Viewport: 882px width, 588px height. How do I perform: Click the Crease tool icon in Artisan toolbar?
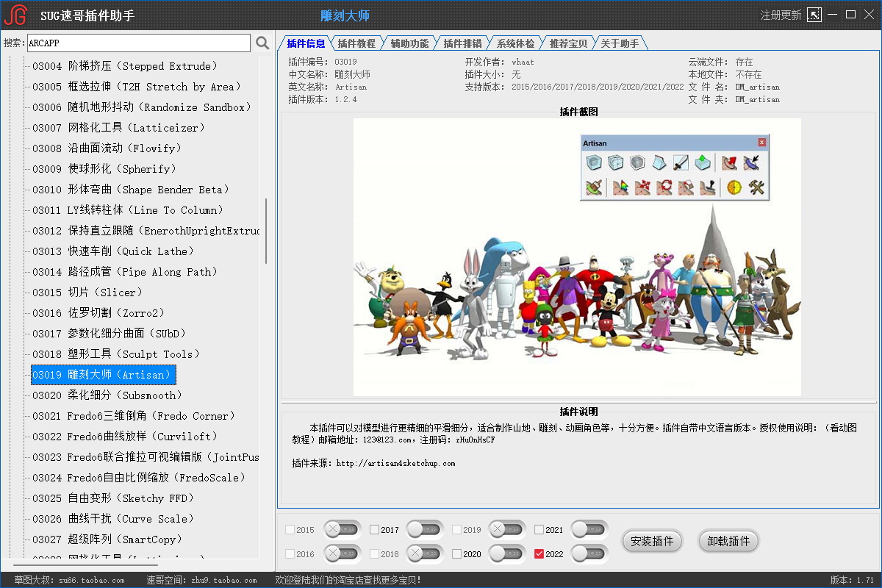point(659,162)
